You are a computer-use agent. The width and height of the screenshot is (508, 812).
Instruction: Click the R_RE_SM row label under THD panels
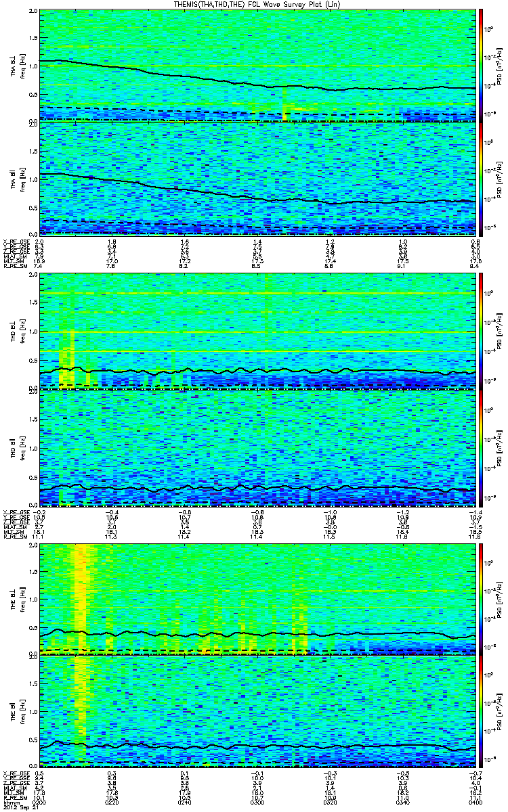tap(15, 535)
